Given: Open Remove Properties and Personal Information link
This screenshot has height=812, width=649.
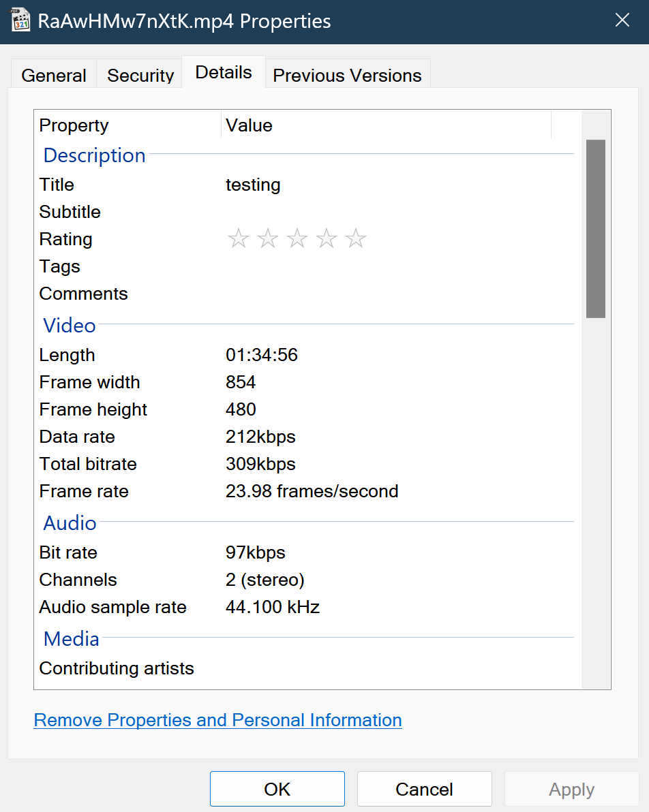Looking at the screenshot, I should (x=217, y=720).
